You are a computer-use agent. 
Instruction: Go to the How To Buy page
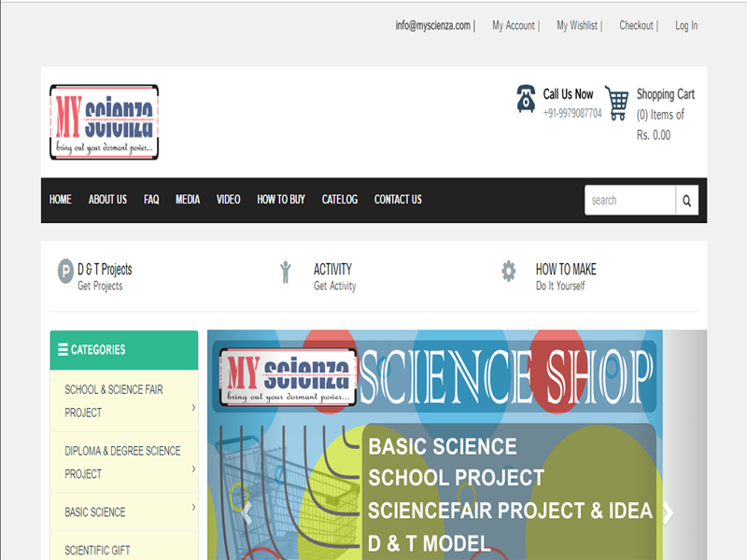coord(281,200)
